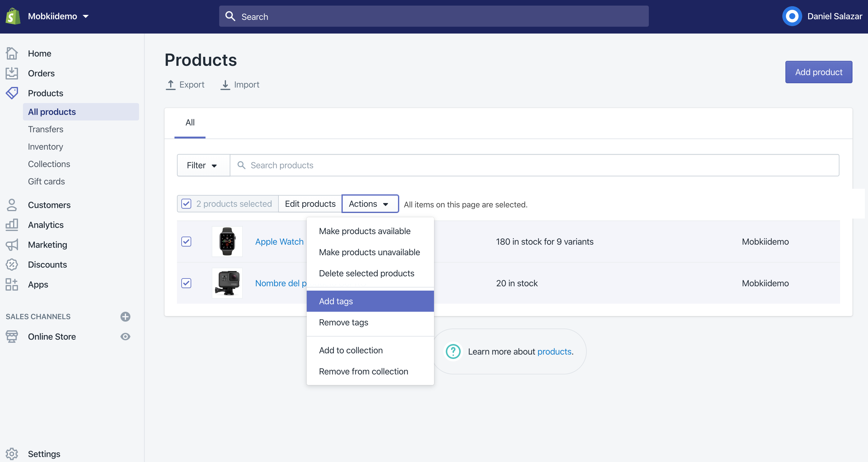868x462 pixels.
Task: Click the Apps grid icon
Action: coord(12,284)
